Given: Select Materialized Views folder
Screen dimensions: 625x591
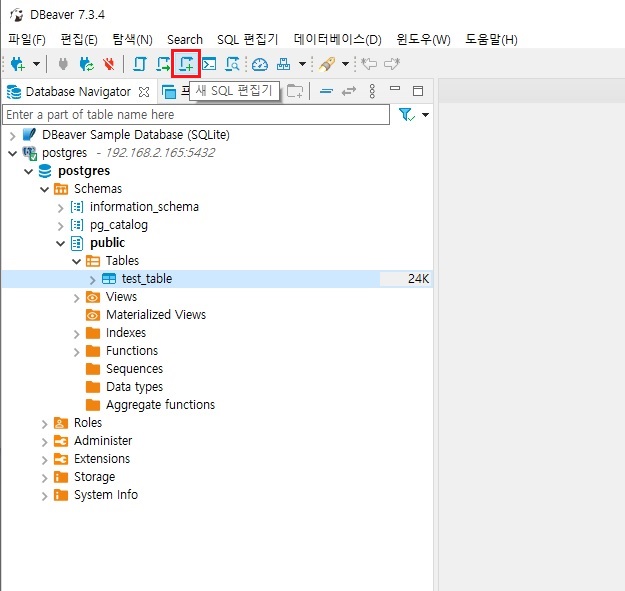Looking at the screenshot, I should [x=156, y=315].
